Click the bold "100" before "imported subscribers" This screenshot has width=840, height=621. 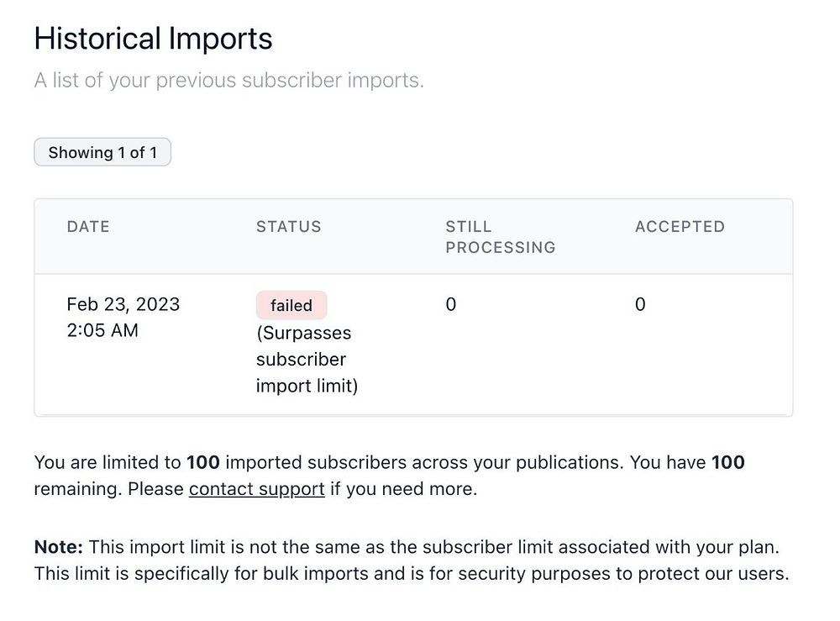point(203,462)
